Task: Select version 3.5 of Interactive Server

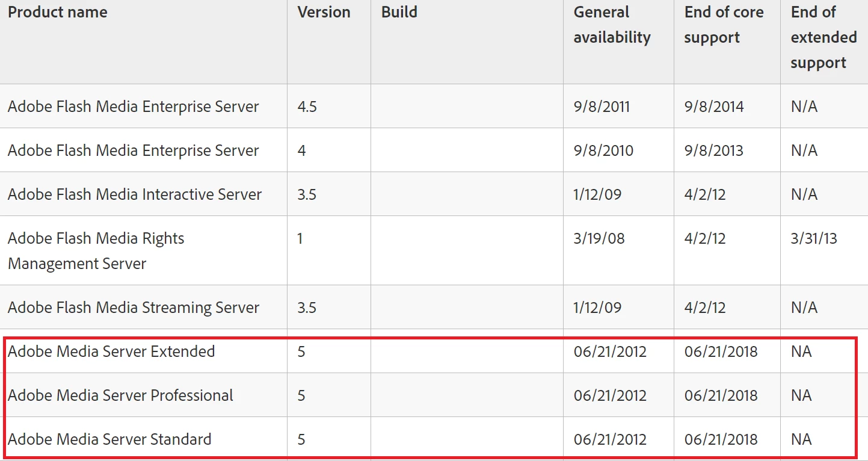Action: (307, 194)
